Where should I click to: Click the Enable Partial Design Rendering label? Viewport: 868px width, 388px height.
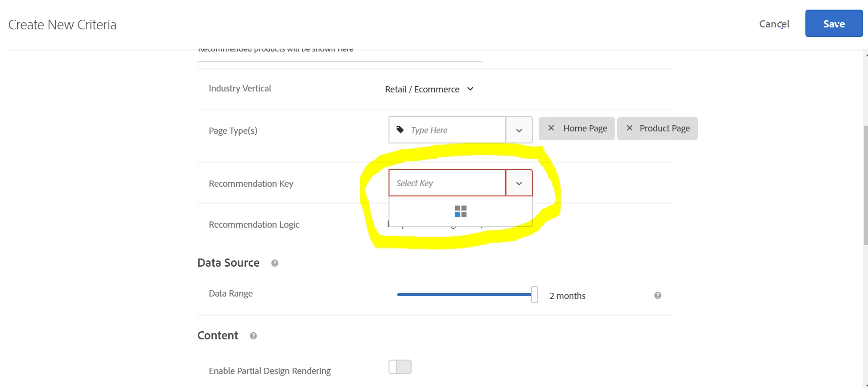click(270, 371)
